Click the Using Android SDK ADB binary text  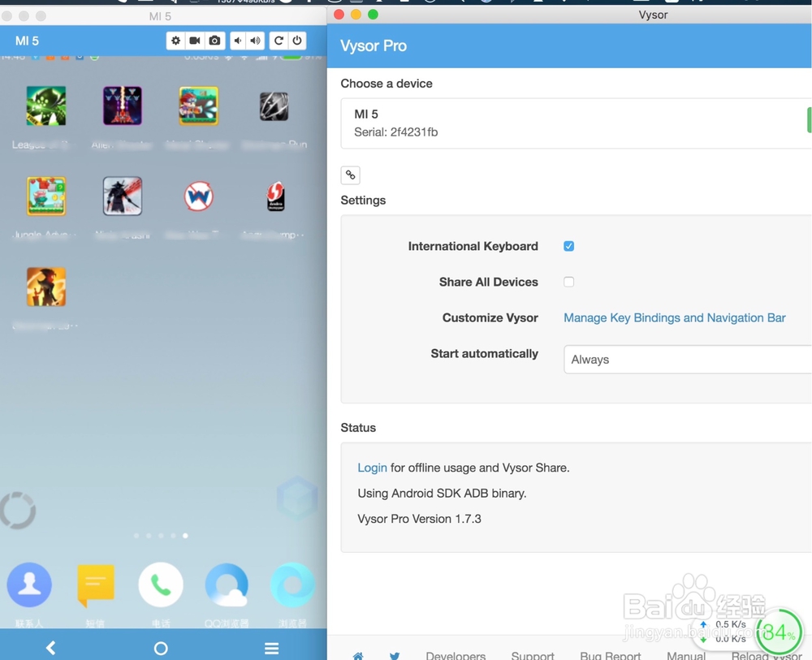(x=442, y=493)
